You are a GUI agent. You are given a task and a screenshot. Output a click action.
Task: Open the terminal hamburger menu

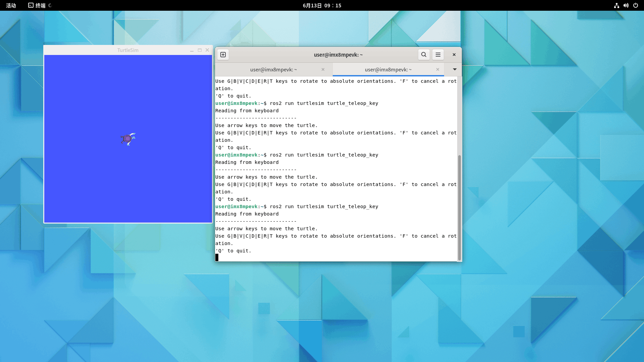coord(438,55)
